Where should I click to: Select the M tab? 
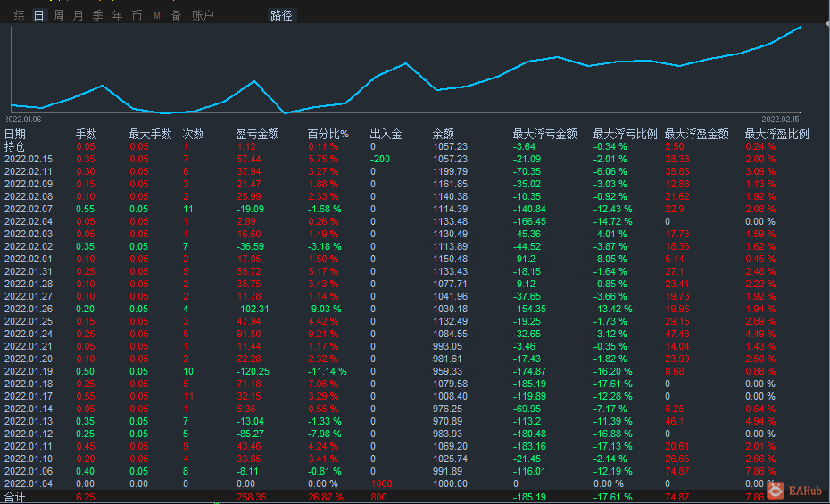(x=157, y=15)
